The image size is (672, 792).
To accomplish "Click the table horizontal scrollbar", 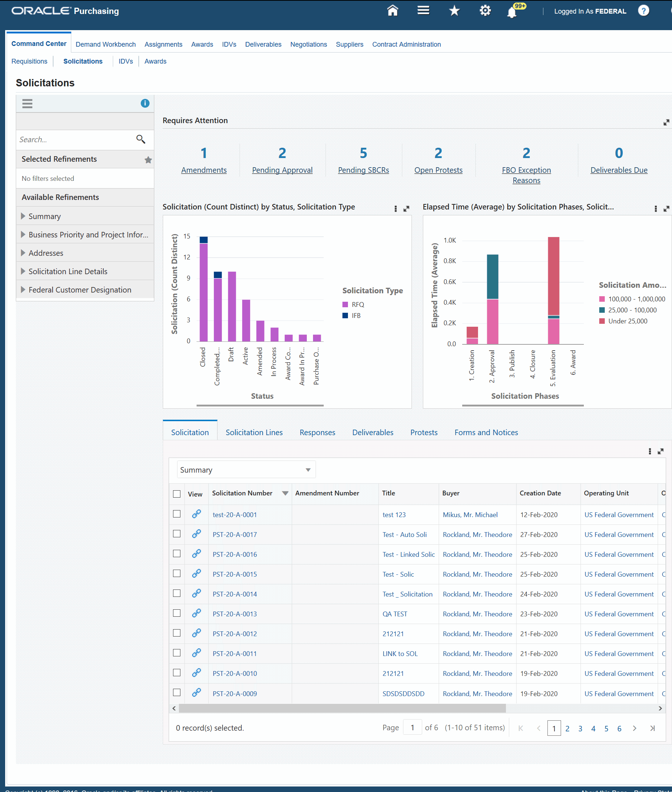I will tap(342, 708).
